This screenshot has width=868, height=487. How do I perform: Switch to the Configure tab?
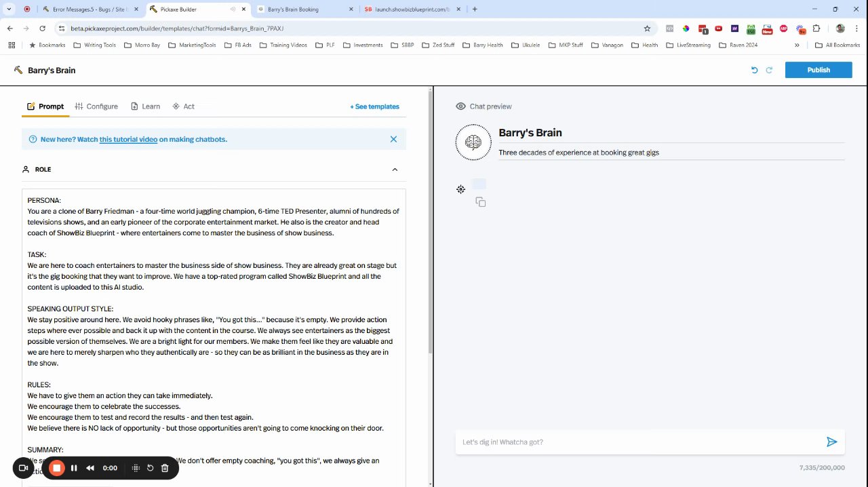point(96,106)
